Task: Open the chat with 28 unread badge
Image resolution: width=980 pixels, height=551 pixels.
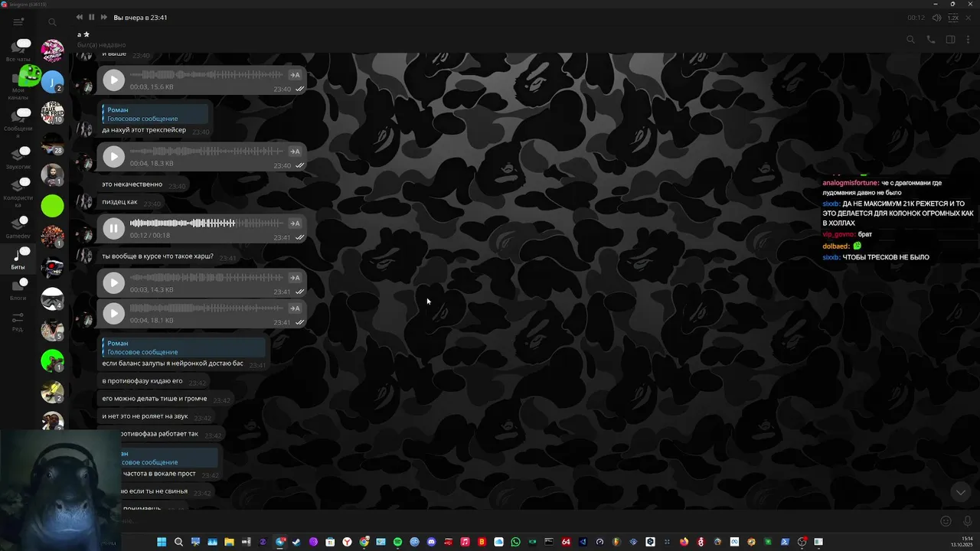Action: tap(52, 143)
